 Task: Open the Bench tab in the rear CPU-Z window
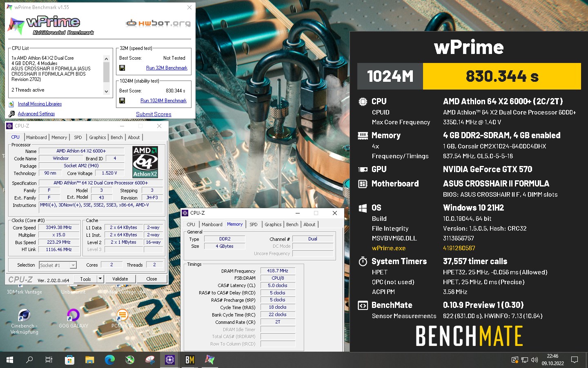pos(117,137)
